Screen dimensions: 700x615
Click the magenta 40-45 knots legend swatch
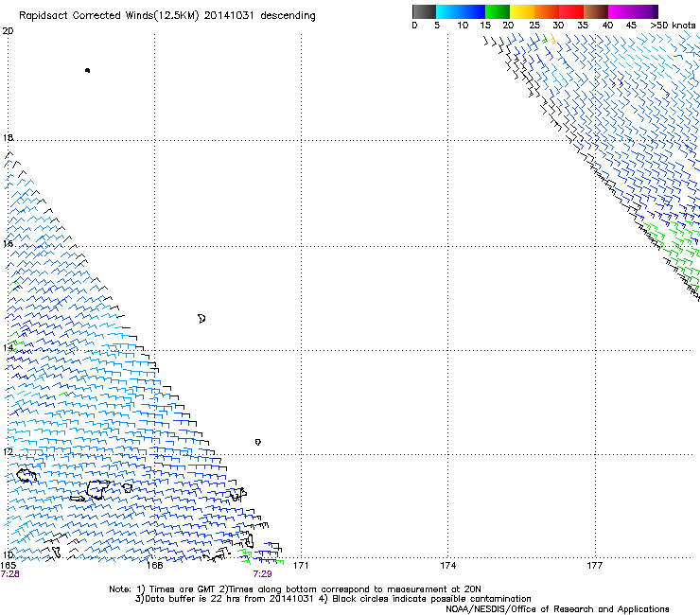(x=621, y=11)
